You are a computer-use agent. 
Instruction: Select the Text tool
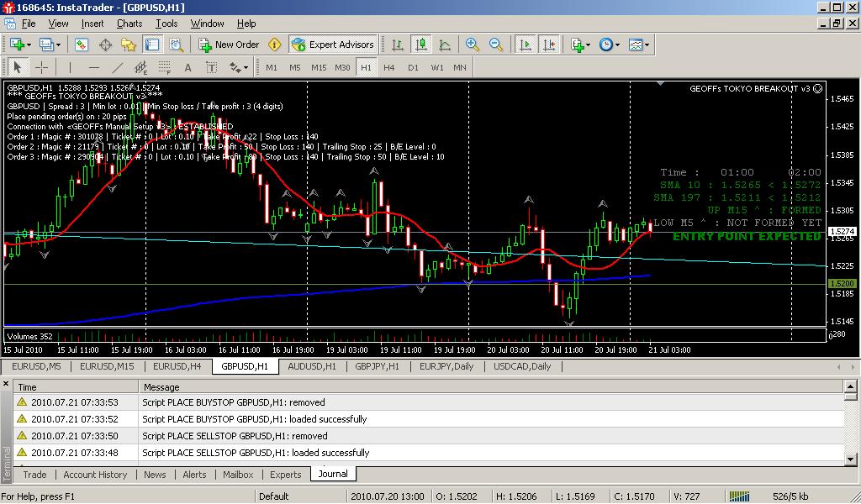point(188,67)
